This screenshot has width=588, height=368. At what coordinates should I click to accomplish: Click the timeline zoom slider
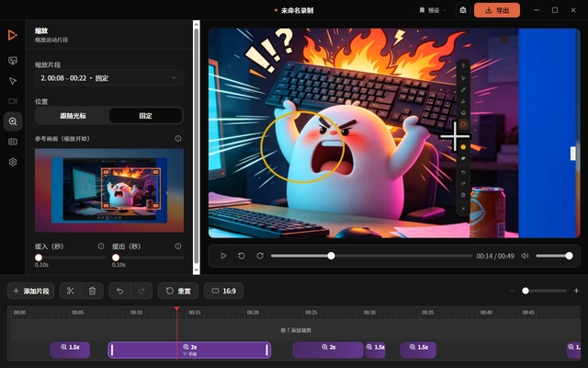544,291
